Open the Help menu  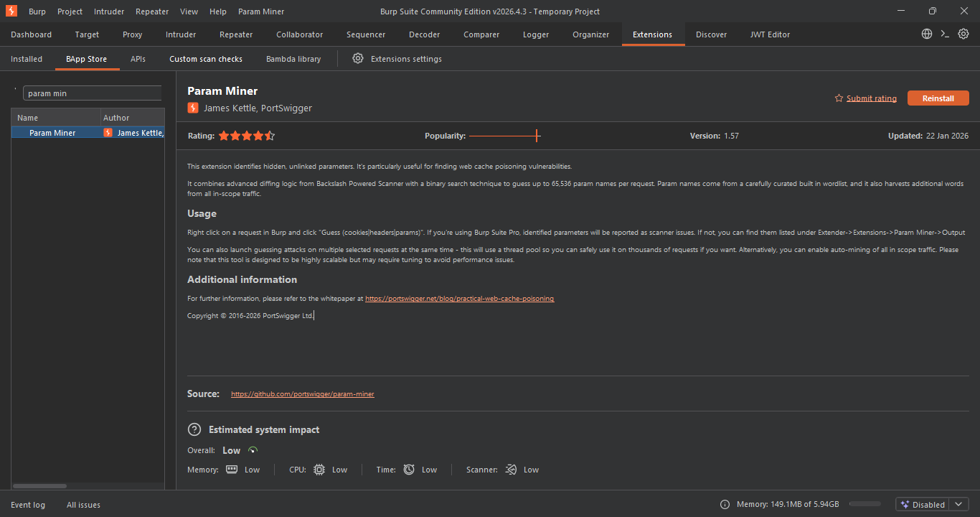click(218, 11)
